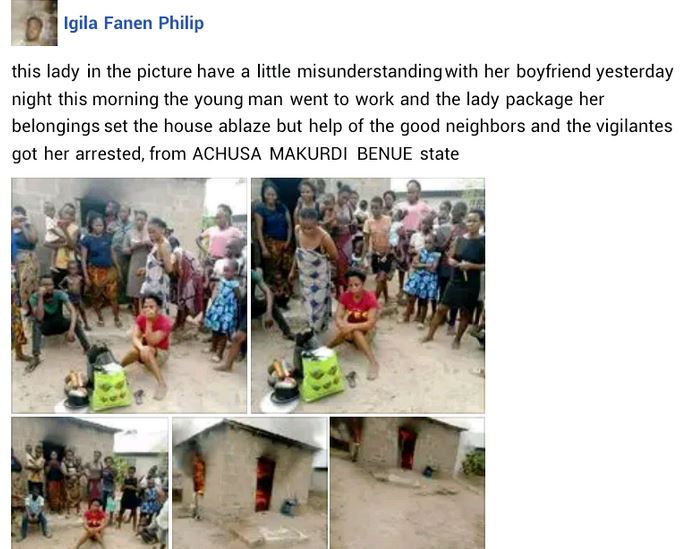The image size is (686, 549).
Task: Click burning side window in bottom-middle photo
Action: pos(199,474)
